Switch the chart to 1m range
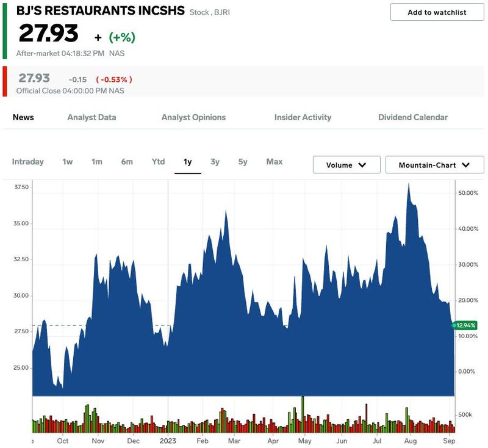488x448 pixels. [97, 162]
